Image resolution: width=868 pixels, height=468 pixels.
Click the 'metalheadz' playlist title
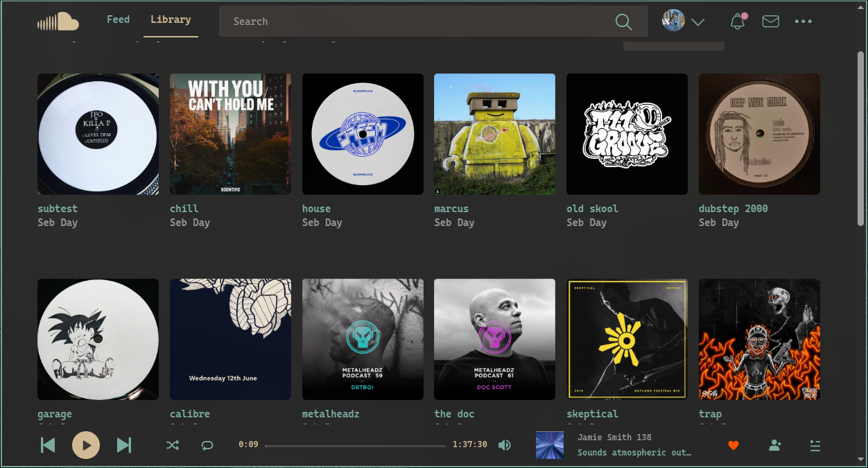point(331,414)
